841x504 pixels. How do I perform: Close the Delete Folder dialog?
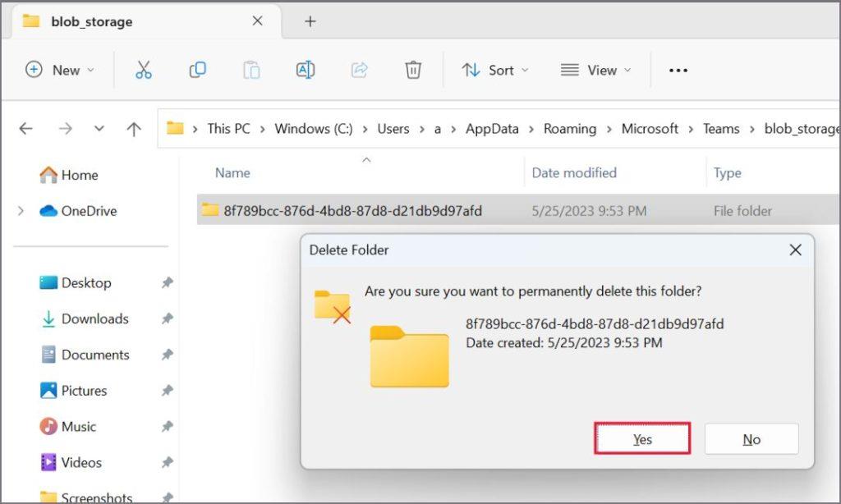[795, 250]
